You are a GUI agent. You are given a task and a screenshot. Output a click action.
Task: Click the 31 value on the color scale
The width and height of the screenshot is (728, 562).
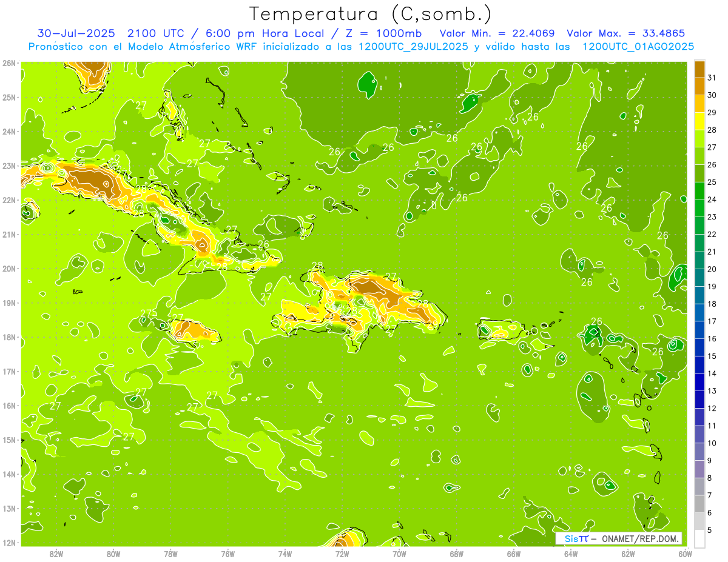tap(712, 78)
